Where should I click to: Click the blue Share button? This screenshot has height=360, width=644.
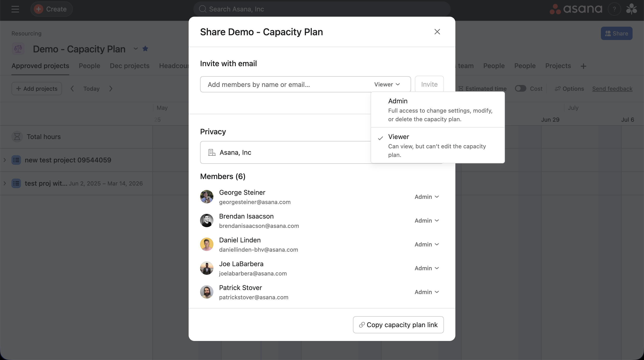pyautogui.click(x=617, y=33)
